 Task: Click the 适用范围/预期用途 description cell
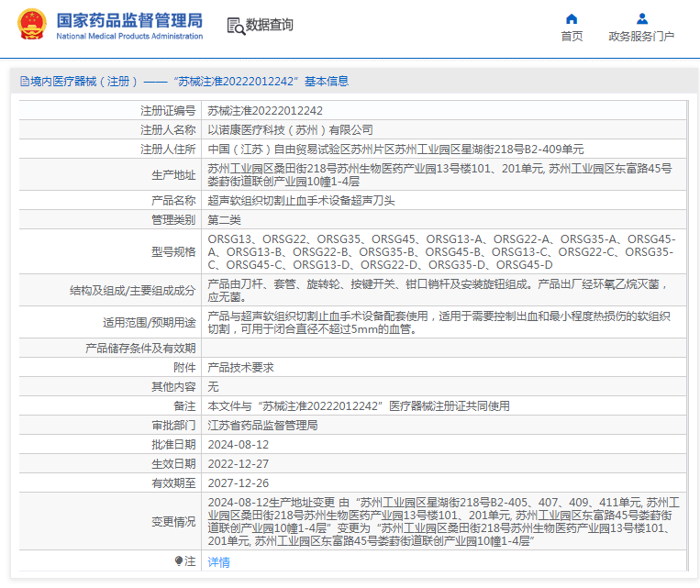[439, 322]
